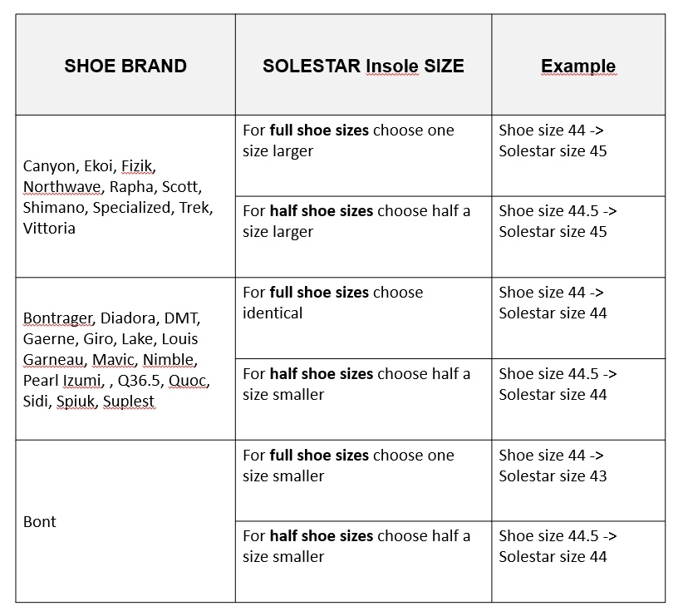
Task: Click the Bont brand cell
Action: pyautogui.click(x=125, y=521)
